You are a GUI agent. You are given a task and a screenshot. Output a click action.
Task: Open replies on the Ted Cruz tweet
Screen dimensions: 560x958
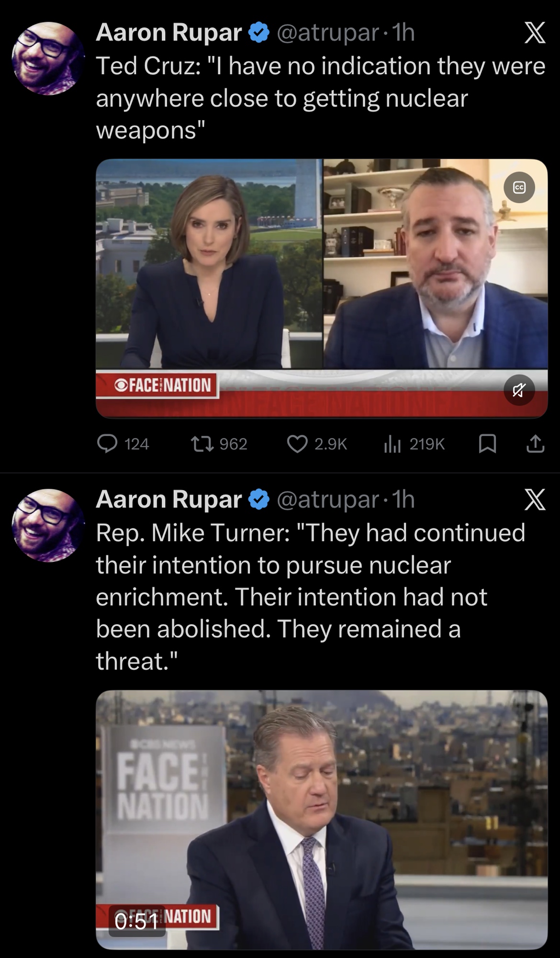coord(123,444)
